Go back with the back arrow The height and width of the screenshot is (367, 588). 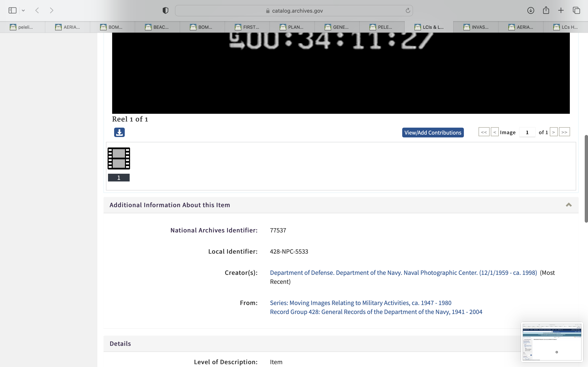(x=37, y=10)
